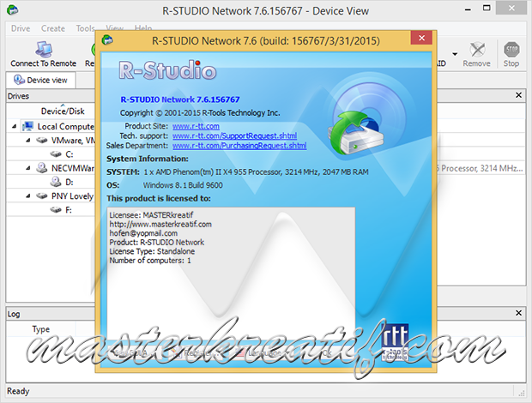Viewport: 532px width, 403px height.
Task: Open the Drive menu
Action: pyautogui.click(x=21, y=28)
